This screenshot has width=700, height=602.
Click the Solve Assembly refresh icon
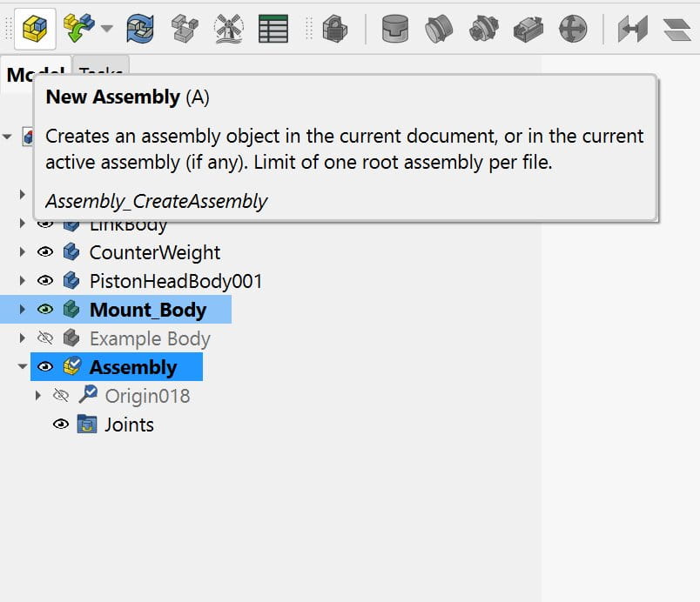140,29
